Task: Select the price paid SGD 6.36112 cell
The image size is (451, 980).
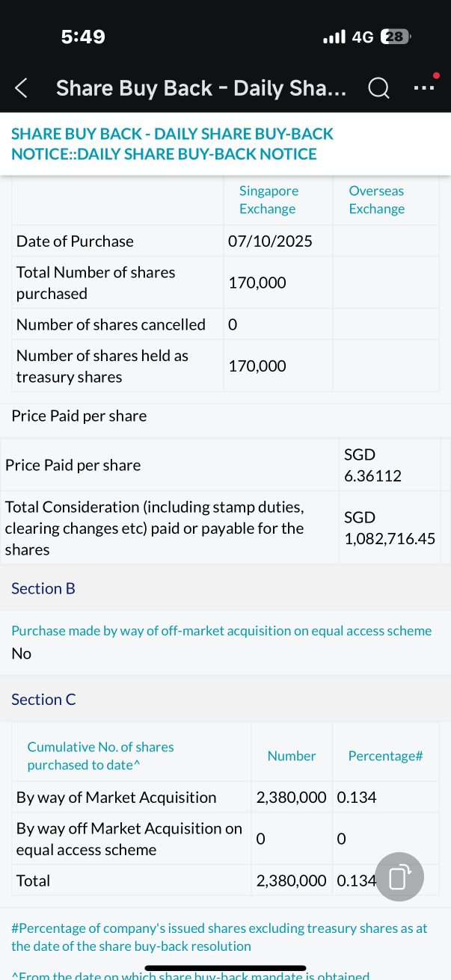Action: pos(372,465)
